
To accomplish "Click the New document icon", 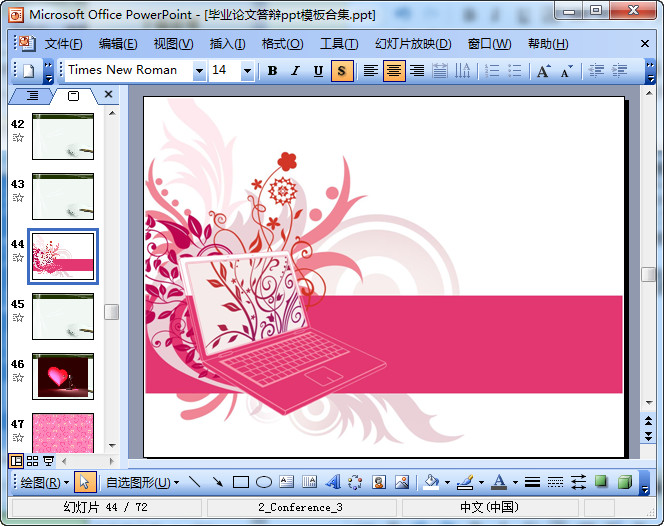I will 28,71.
